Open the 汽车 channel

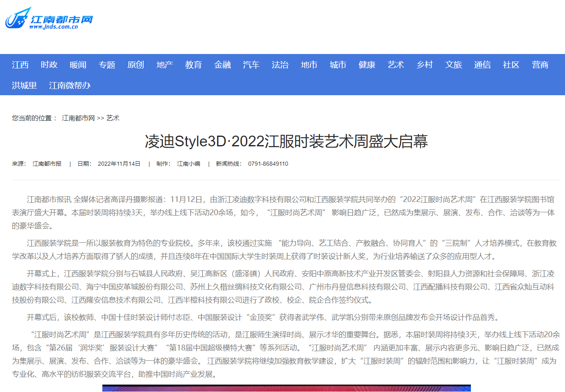(x=251, y=65)
